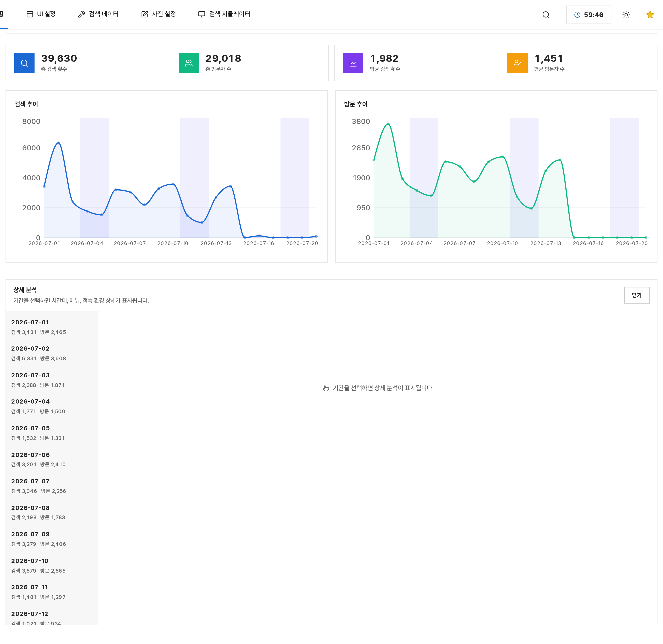The height and width of the screenshot is (644, 663).
Task: Select the 2026-07-01 date row
Action: (x=52, y=327)
